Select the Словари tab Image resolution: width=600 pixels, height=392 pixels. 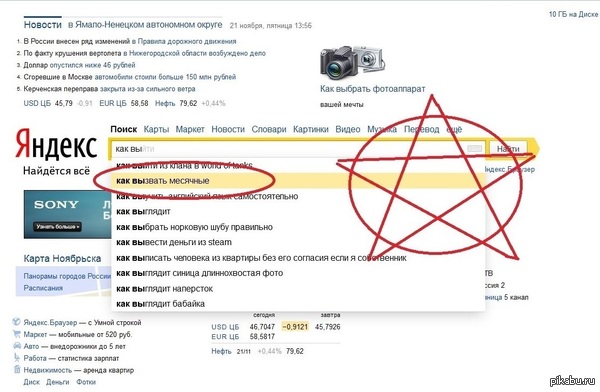(x=269, y=129)
